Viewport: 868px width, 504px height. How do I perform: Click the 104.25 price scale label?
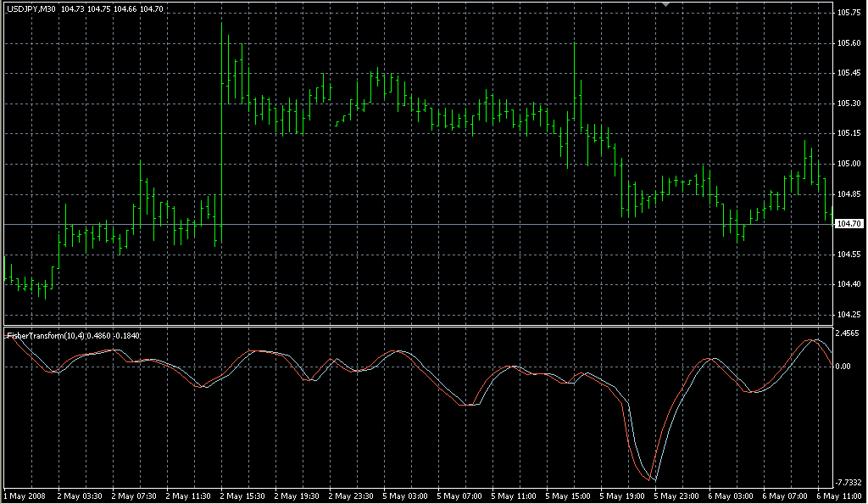pyautogui.click(x=849, y=315)
